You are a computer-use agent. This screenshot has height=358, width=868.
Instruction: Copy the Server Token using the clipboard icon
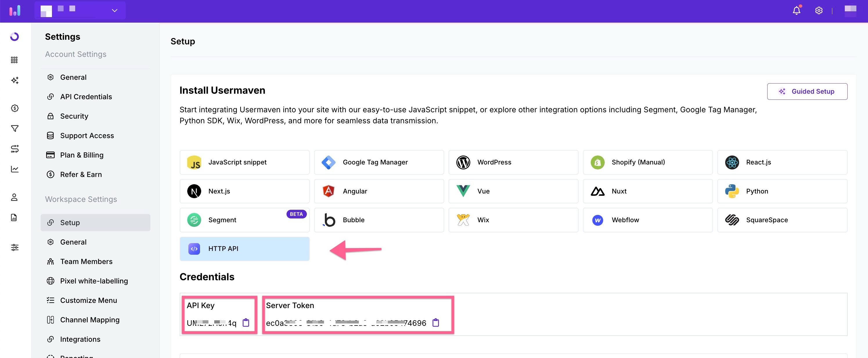click(436, 323)
